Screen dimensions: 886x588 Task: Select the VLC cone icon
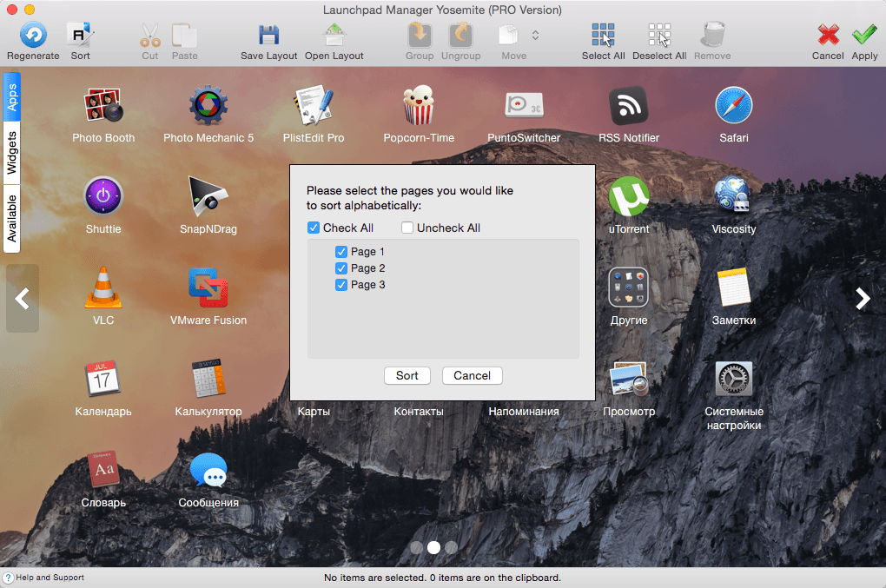click(x=103, y=287)
